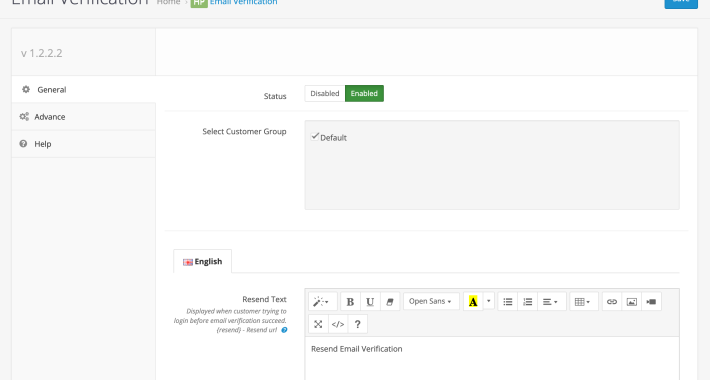This screenshot has width=710, height=380.
Task: Toggle bold formatting in editor
Action: pos(350,302)
